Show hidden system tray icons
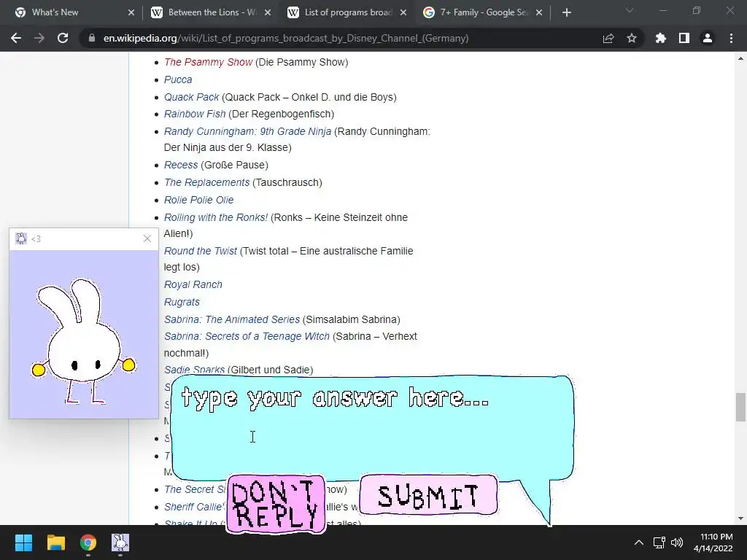 point(639,542)
